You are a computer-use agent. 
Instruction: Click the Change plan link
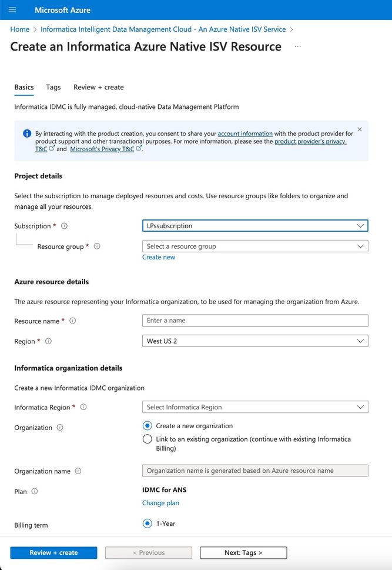[x=160, y=503]
